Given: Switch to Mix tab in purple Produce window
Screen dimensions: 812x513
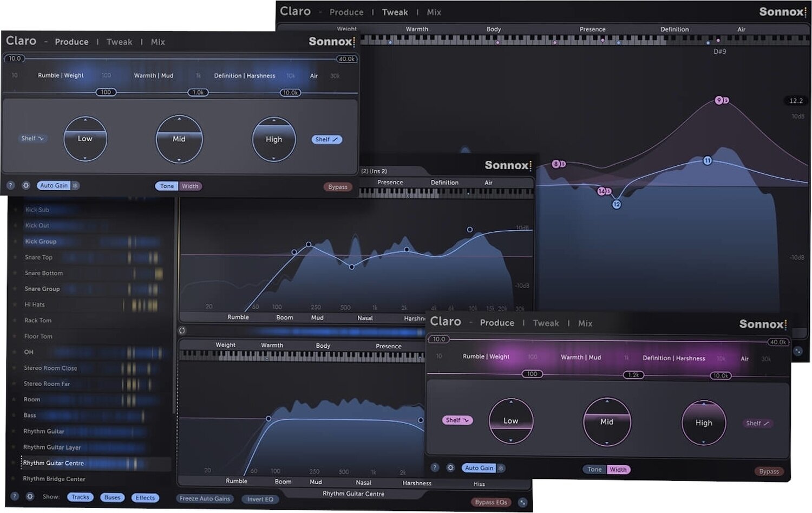Looking at the screenshot, I should click(x=585, y=323).
